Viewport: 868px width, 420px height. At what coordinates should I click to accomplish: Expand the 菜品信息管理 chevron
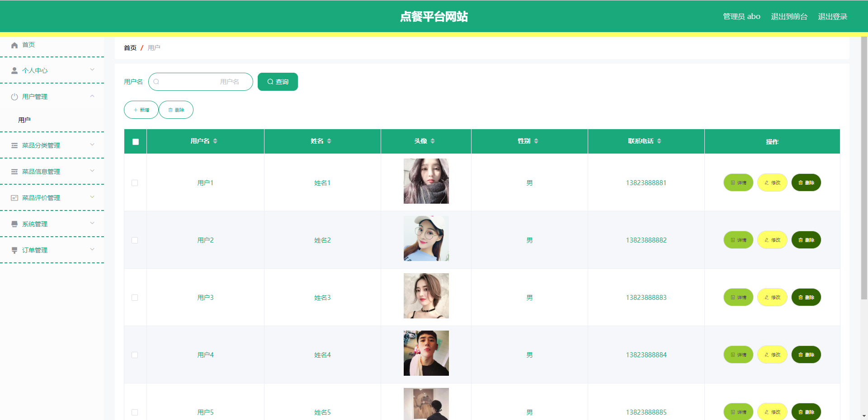92,171
